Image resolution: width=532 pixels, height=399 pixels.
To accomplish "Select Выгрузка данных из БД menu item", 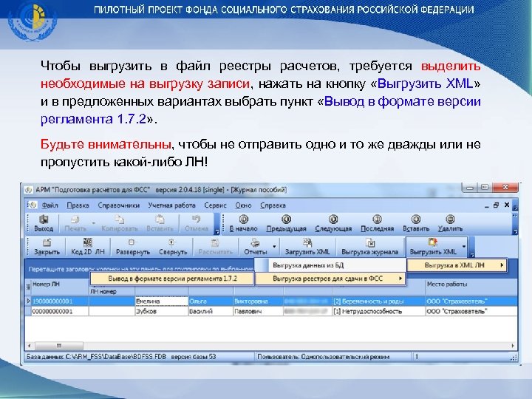I will [x=330, y=265].
